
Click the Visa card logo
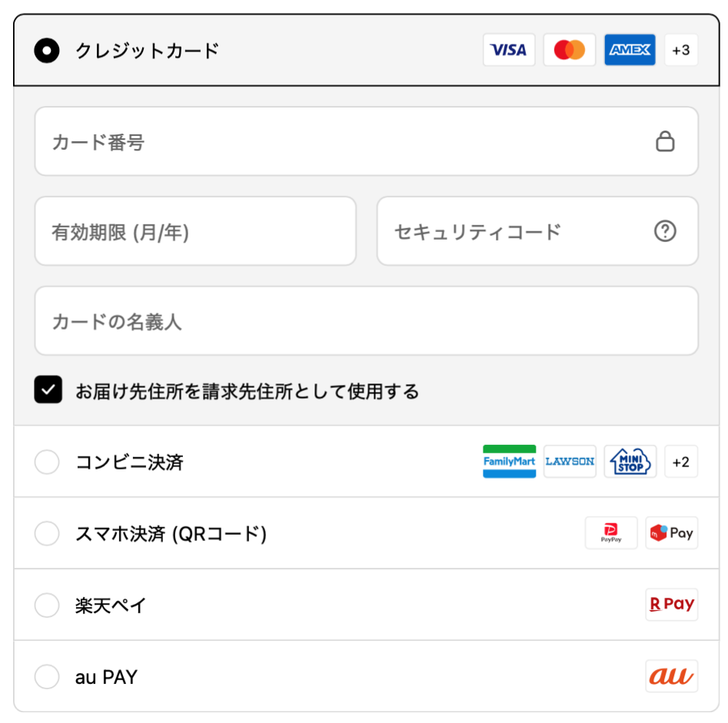pos(508,51)
